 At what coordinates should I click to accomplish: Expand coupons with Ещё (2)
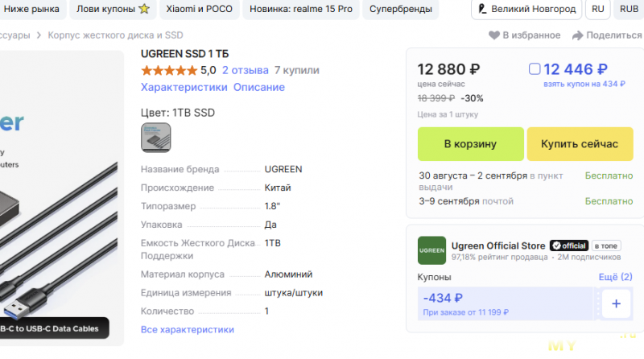pyautogui.click(x=615, y=277)
